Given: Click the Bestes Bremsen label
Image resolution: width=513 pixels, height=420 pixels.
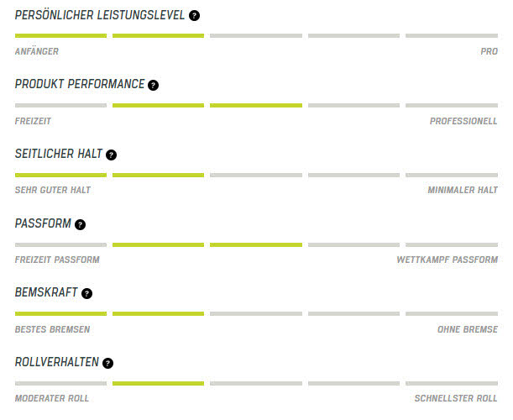Looking at the screenshot, I should 52,329.
